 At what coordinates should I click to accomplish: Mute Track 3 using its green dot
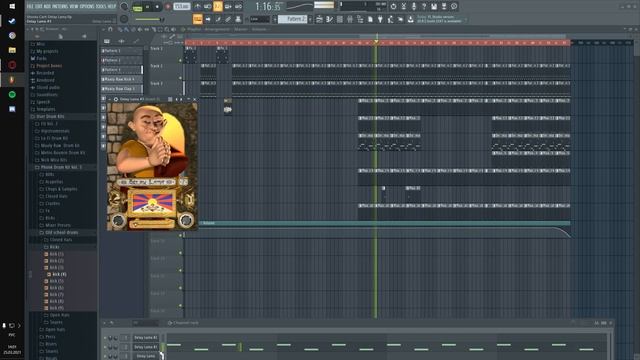[x=180, y=95]
